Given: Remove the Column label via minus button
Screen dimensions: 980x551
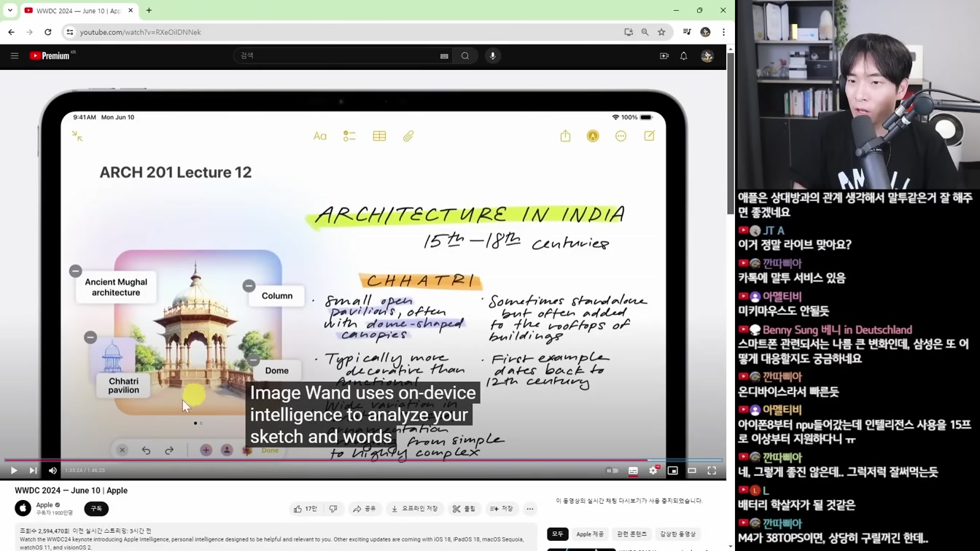Looking at the screenshot, I should pos(249,286).
